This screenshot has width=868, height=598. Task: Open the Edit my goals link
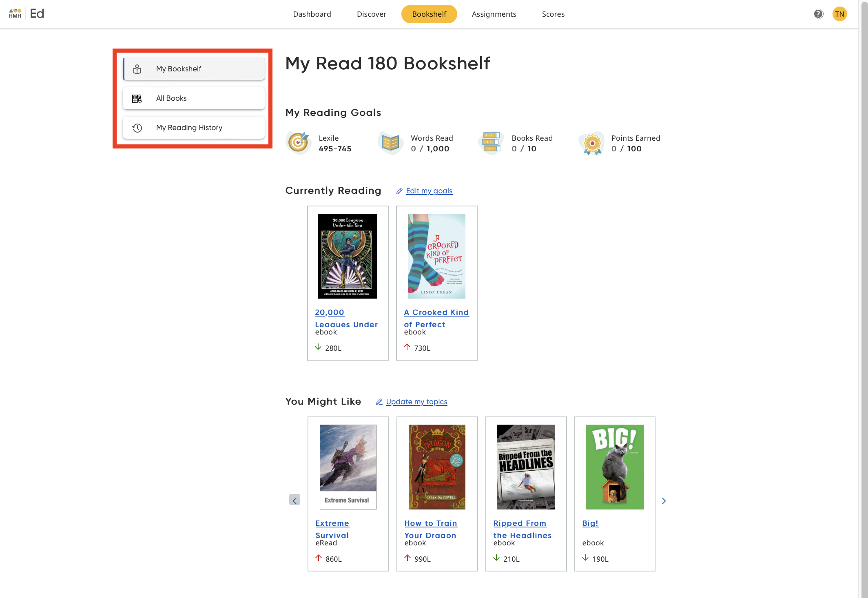coord(429,190)
